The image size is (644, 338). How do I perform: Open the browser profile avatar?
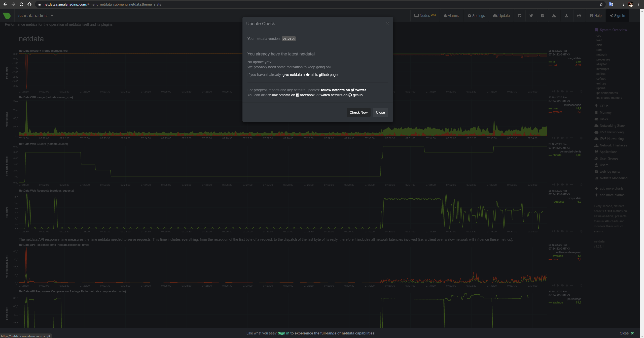(x=631, y=4)
